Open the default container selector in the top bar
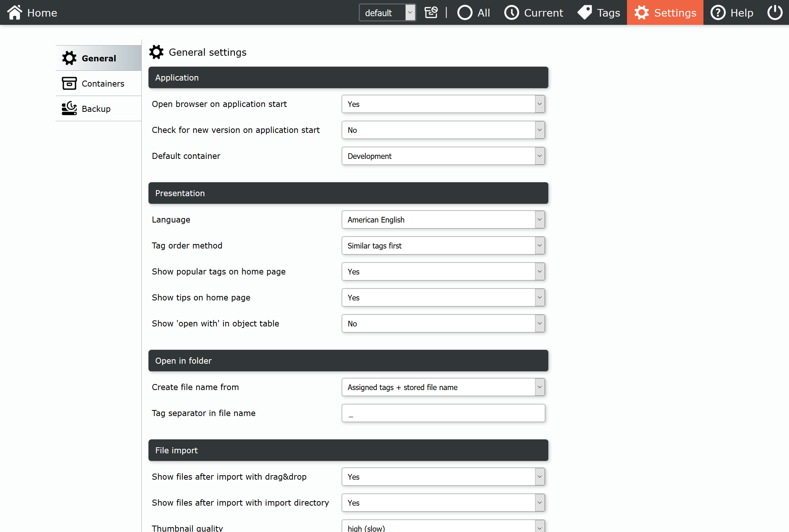The height and width of the screenshot is (532, 789). point(387,13)
